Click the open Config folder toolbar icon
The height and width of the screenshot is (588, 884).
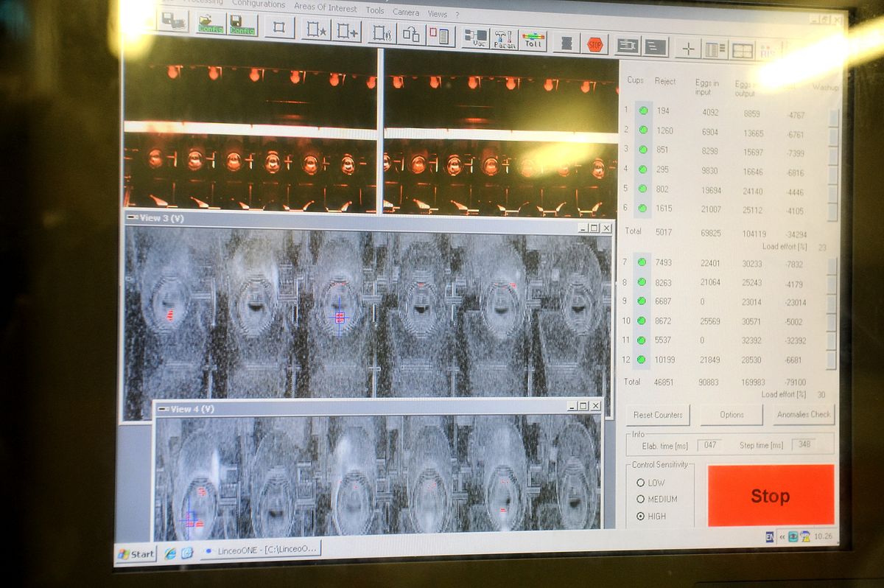tap(211, 23)
